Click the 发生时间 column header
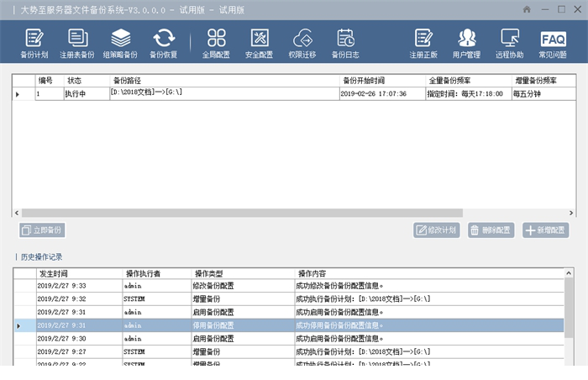 click(80, 273)
